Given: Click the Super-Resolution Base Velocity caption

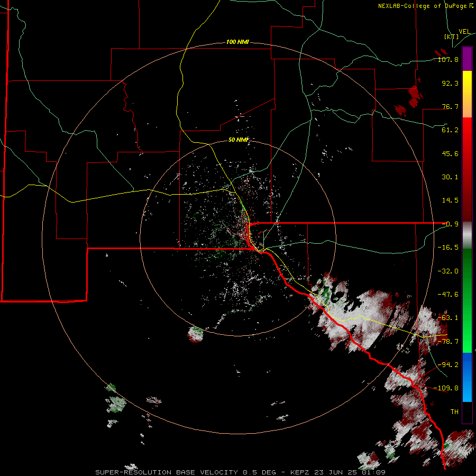Looking at the screenshot, I should click(x=241, y=472).
